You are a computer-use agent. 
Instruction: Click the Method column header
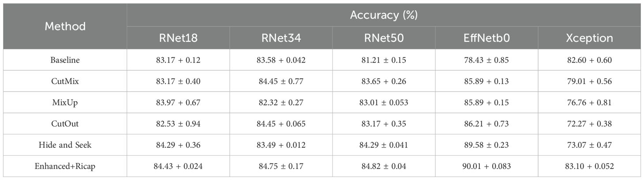point(65,26)
